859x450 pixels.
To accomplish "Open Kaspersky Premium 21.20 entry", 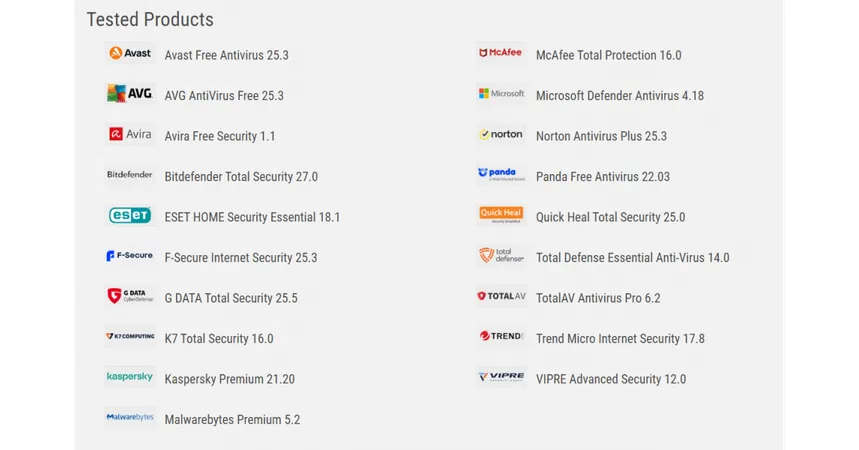I will pos(230,379).
